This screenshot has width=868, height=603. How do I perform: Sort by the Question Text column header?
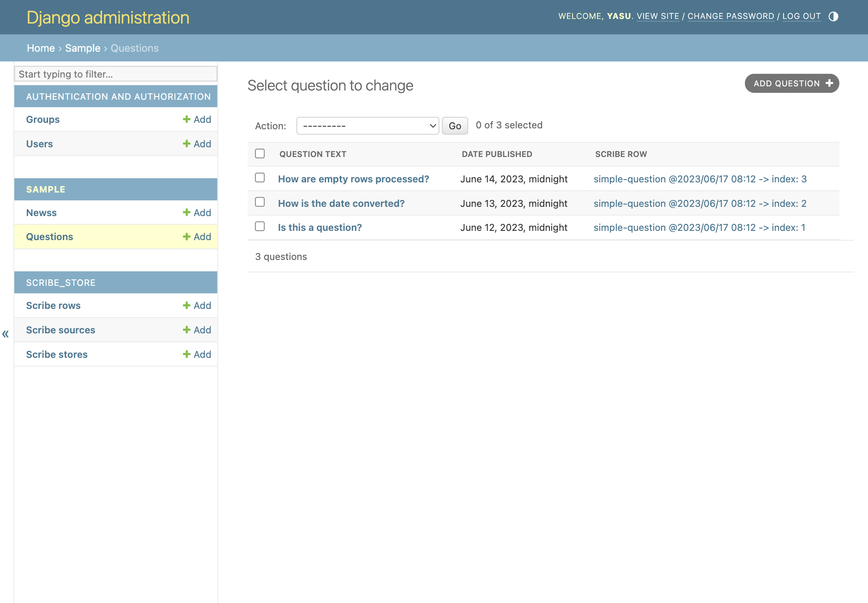pos(313,154)
